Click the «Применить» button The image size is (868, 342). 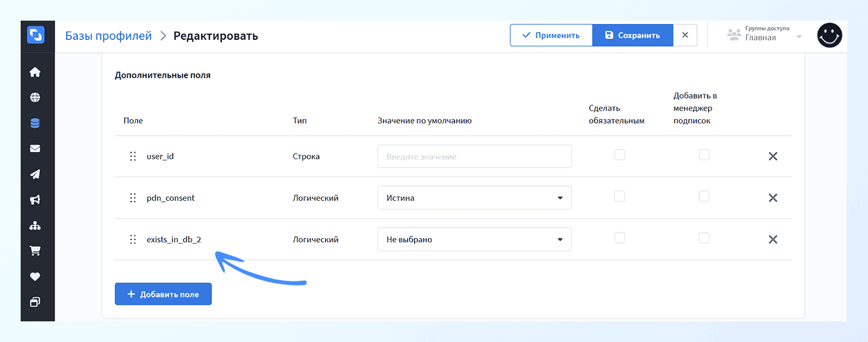[550, 36]
